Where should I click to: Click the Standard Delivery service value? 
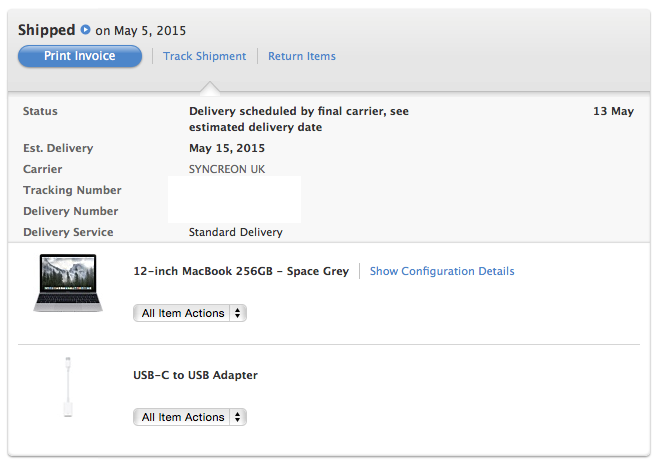236,232
